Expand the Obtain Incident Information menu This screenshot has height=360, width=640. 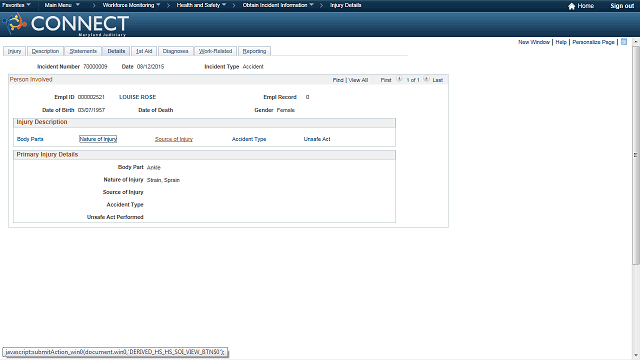tap(278, 5)
